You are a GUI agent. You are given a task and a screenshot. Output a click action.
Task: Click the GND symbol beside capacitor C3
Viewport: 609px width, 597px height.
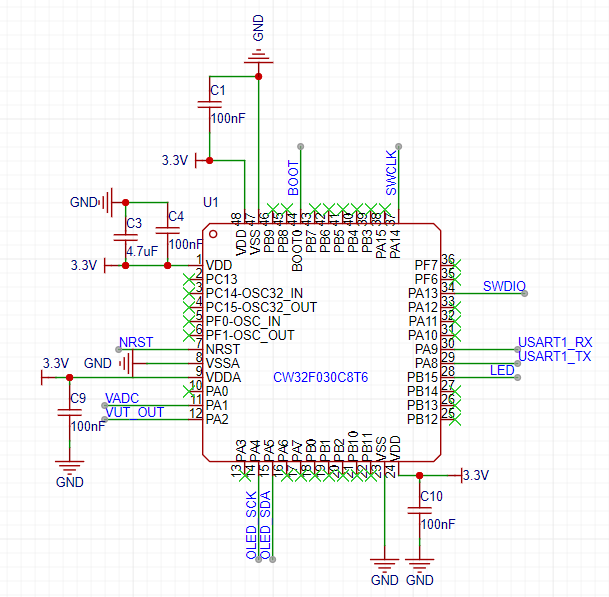pyautogui.click(x=107, y=202)
